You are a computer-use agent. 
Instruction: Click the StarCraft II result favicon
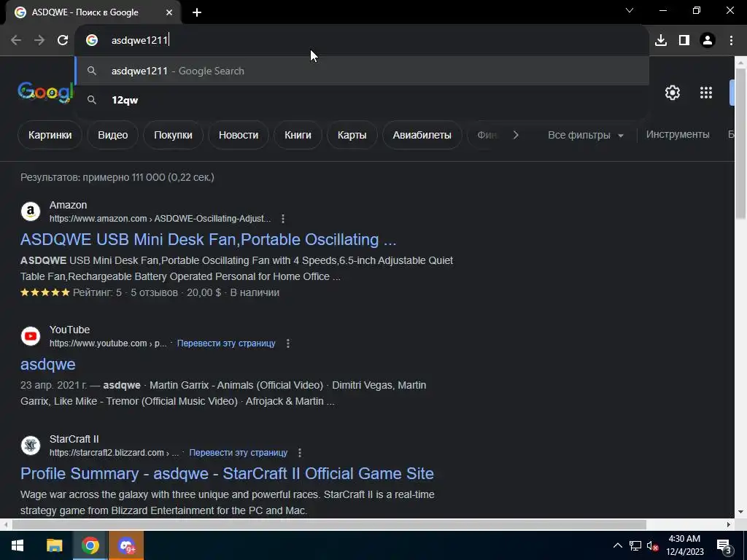coord(31,446)
